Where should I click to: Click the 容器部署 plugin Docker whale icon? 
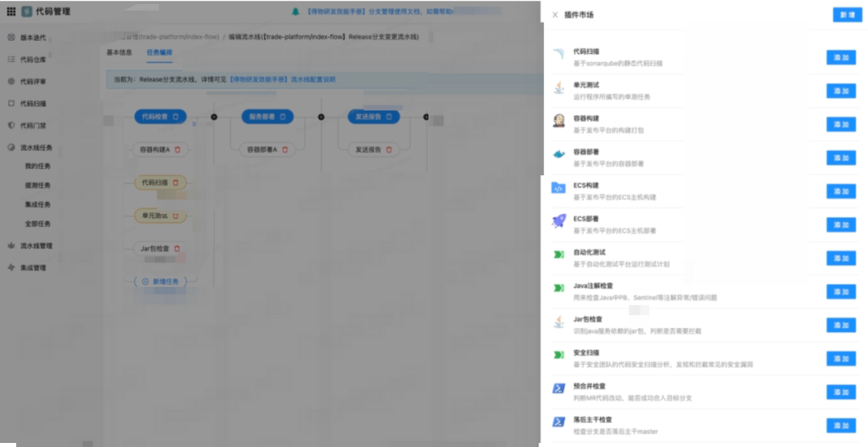click(559, 154)
